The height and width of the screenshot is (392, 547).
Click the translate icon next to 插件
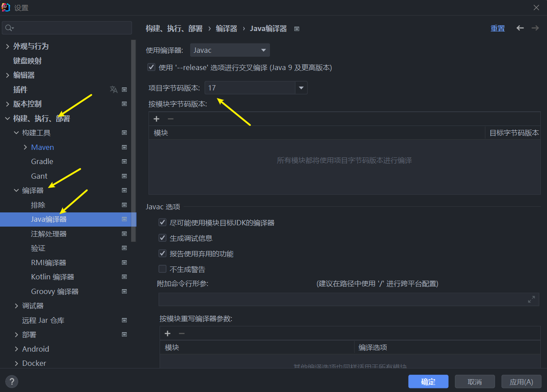113,90
